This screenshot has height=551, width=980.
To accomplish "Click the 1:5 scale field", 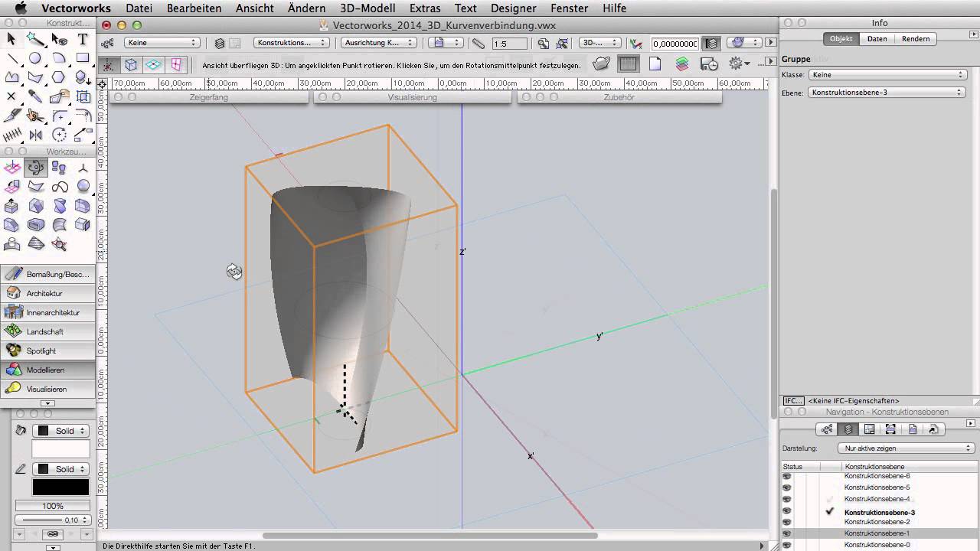I will click(x=509, y=44).
